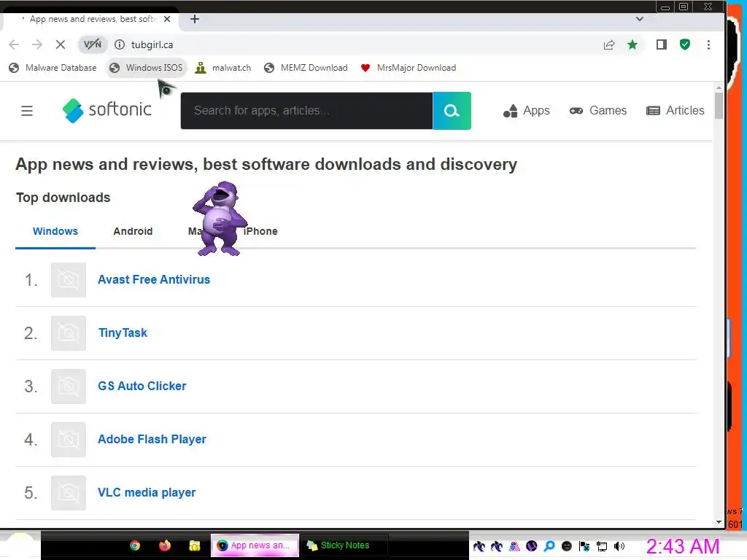The height and width of the screenshot is (560, 747).
Task: Open the TinyTask download link
Action: pyautogui.click(x=123, y=332)
